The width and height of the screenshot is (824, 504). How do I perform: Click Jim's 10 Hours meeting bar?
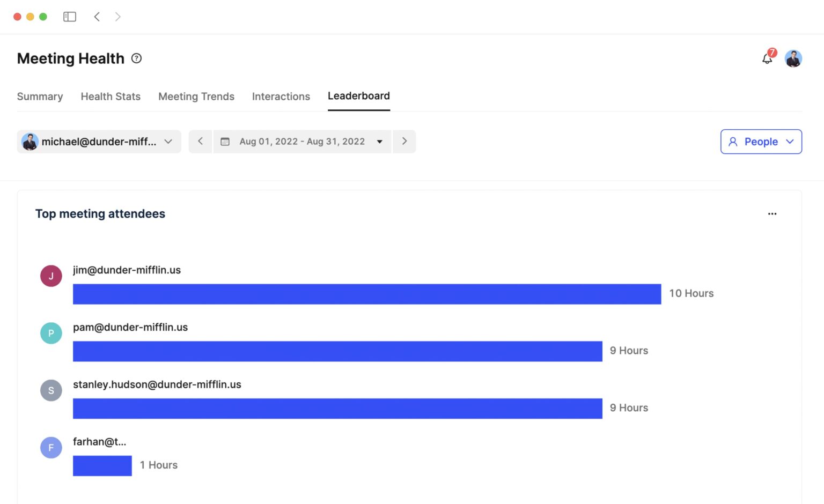[x=366, y=294]
